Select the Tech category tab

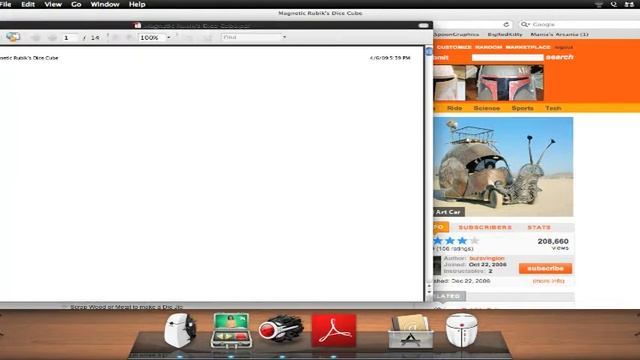click(x=553, y=108)
